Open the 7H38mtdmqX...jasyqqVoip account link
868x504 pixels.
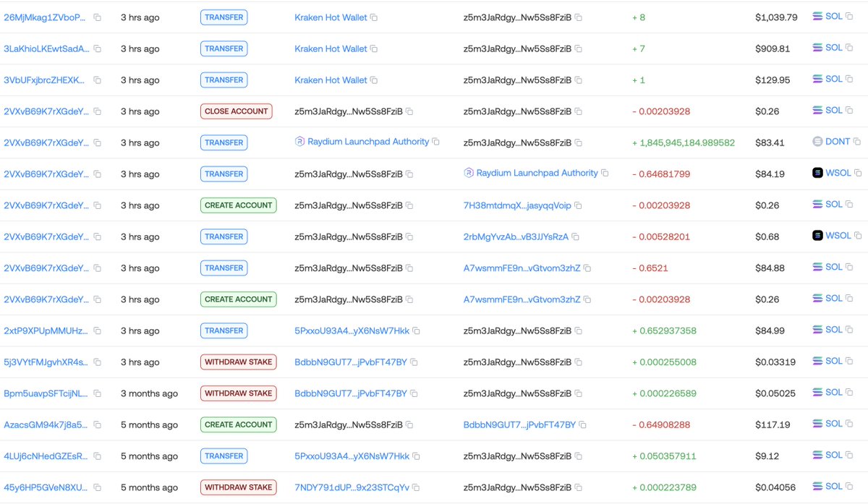coord(517,205)
